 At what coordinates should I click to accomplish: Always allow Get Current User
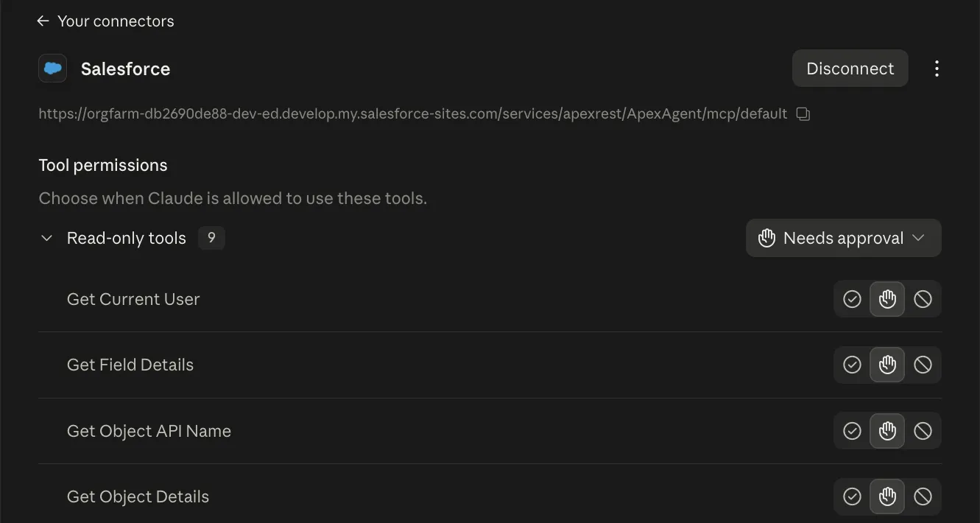[x=852, y=299]
